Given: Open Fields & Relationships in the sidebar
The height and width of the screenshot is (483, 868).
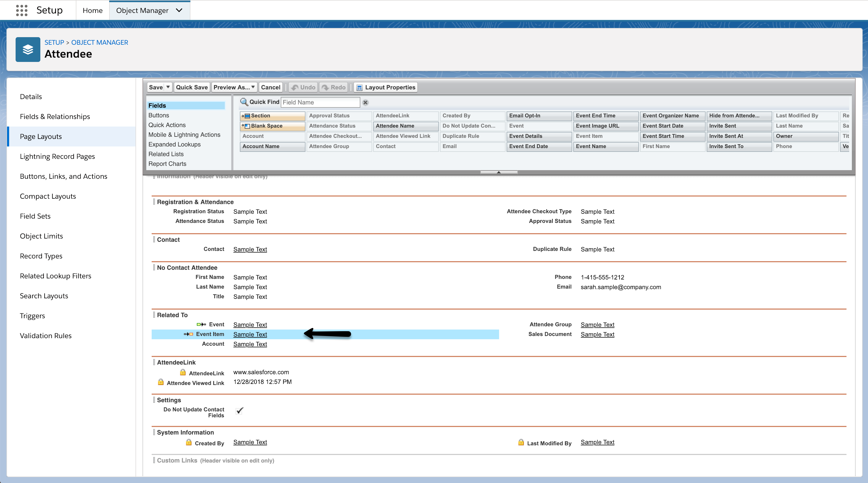Looking at the screenshot, I should 55,116.
